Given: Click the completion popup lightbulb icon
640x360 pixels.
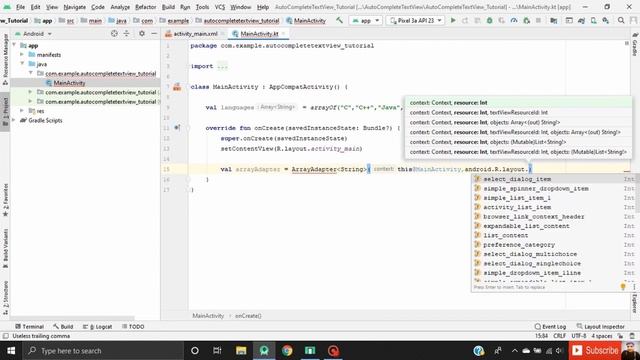Looking at the screenshot, I should pos(623,287).
